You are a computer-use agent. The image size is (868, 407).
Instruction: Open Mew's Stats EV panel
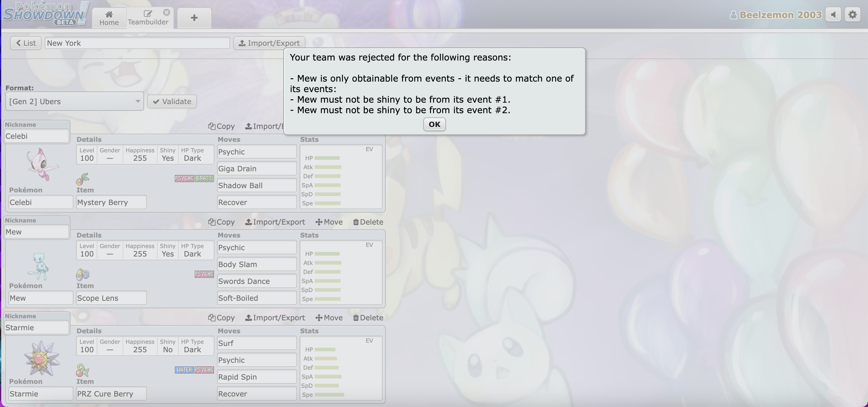tap(341, 272)
